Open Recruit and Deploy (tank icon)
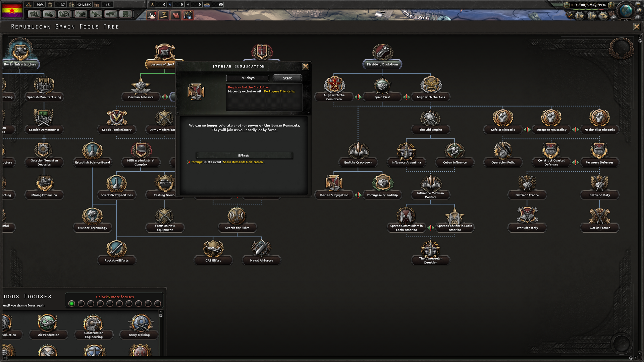This screenshot has height=362, width=644. (111, 14)
